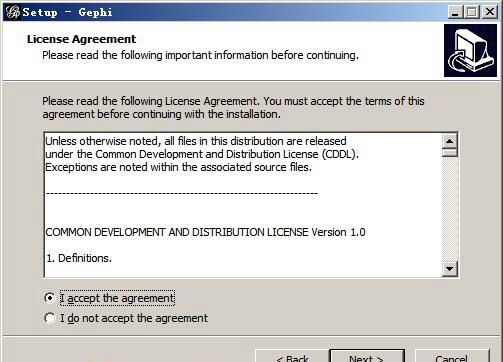Click the 'Unless otherwise noted' license line
Image resolution: width=503 pixels, height=362 pixels.
point(196,141)
